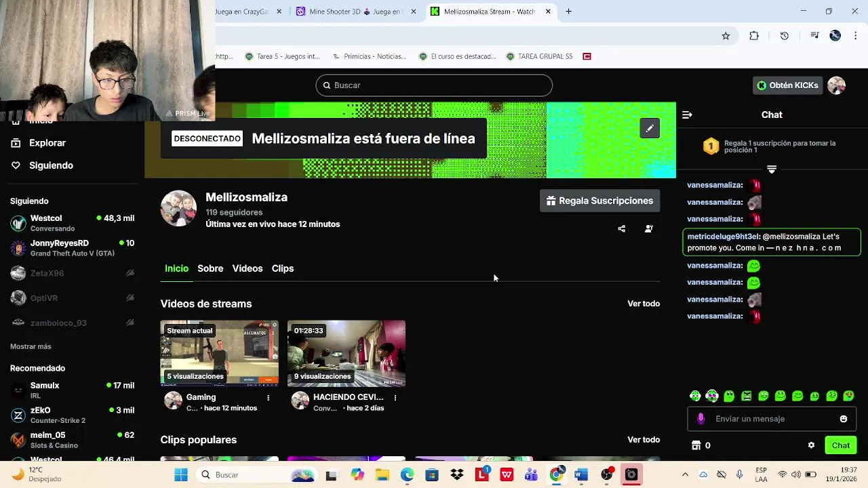
Task: Open emoji picker in message box
Action: [844, 419]
